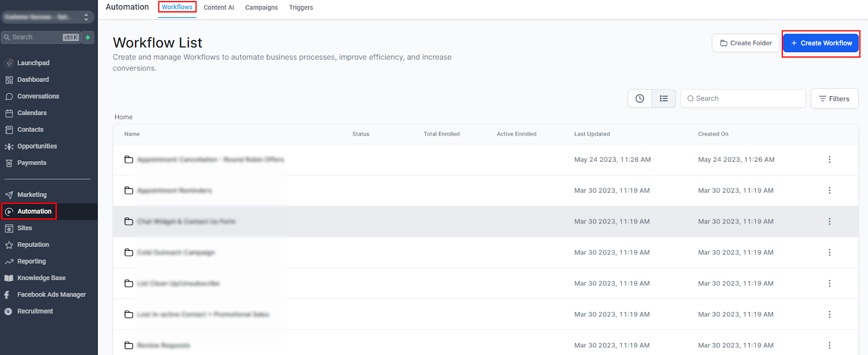
Task: Switch to the Content AI tab
Action: [x=219, y=8]
